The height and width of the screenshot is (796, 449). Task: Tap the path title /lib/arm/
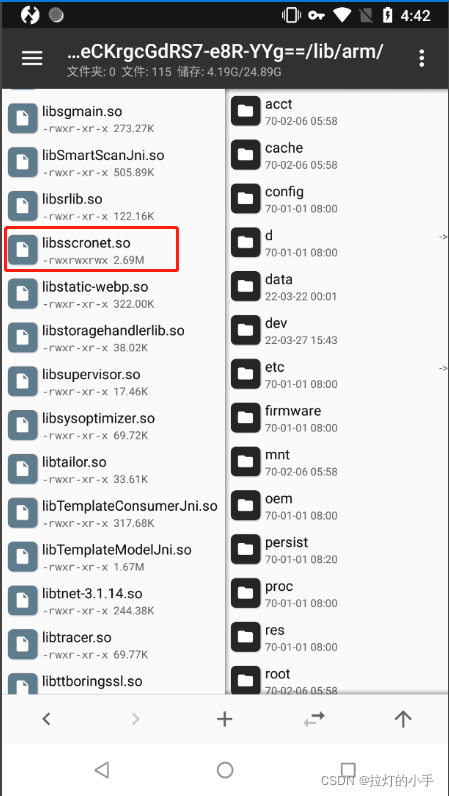point(224,51)
